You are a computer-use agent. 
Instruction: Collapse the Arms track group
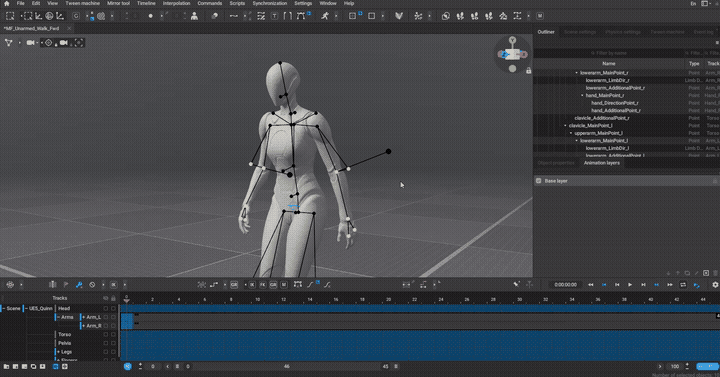(58, 317)
